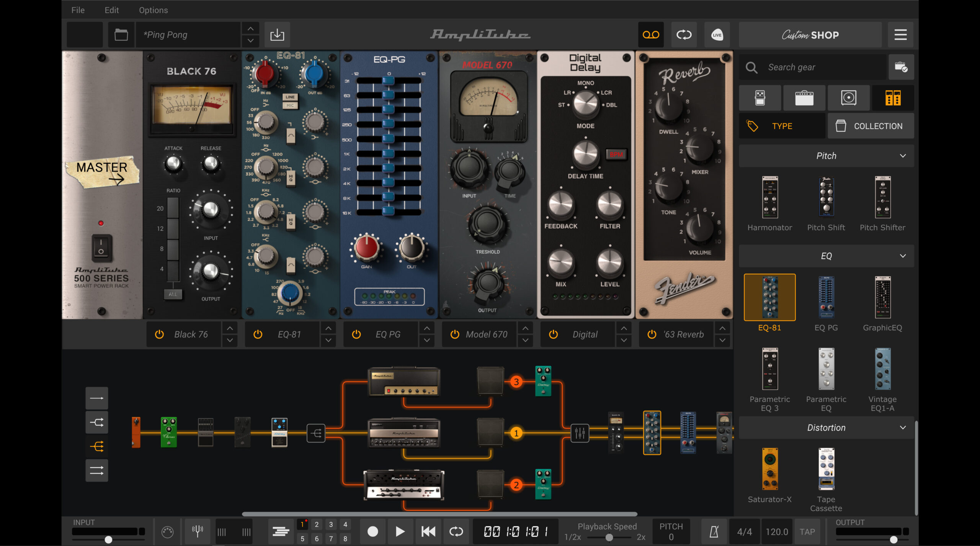Open the File menu
980x546 pixels.
pos(78,10)
